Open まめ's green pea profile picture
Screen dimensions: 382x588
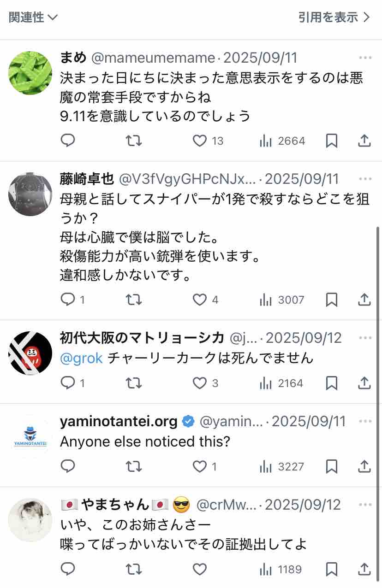point(30,73)
